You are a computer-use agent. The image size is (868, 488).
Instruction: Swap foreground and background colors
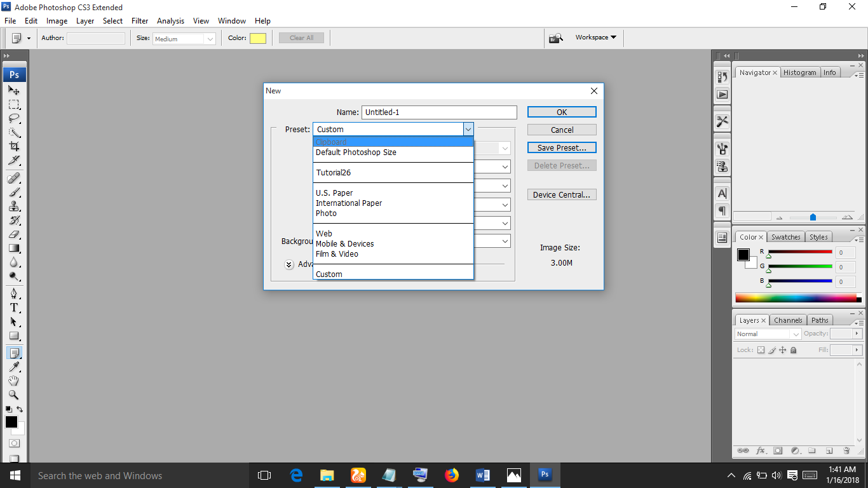pyautogui.click(x=20, y=409)
